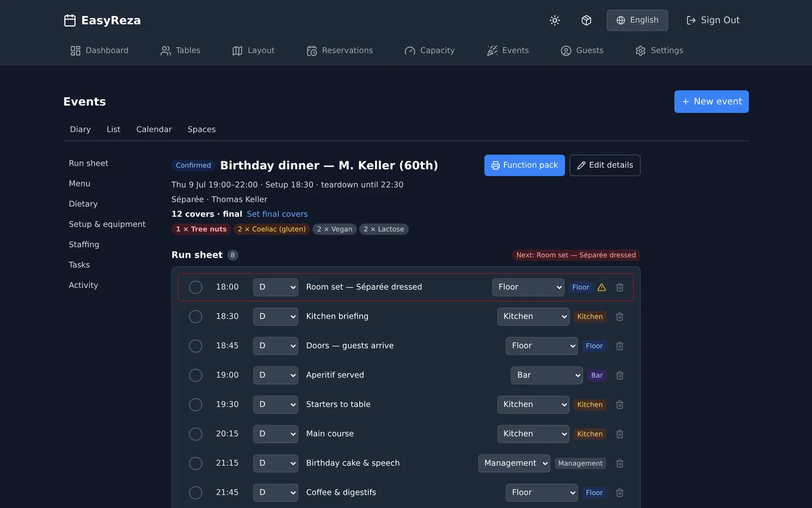Viewport: 812px width, 508px height.
Task: Toggle the light theme sun icon
Action: tap(555, 20)
